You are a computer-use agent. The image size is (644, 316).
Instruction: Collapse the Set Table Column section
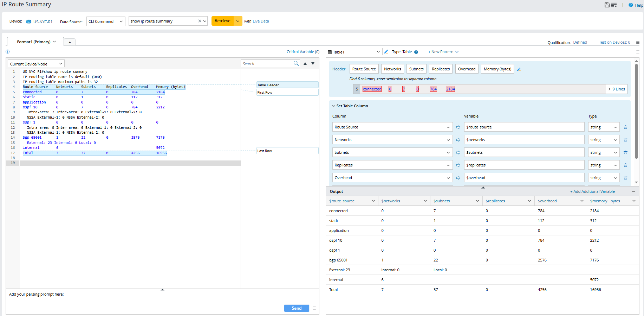334,106
